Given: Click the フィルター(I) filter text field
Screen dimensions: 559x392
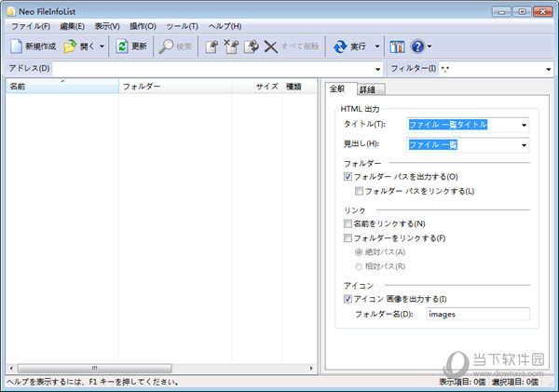Looking at the screenshot, I should point(491,68).
